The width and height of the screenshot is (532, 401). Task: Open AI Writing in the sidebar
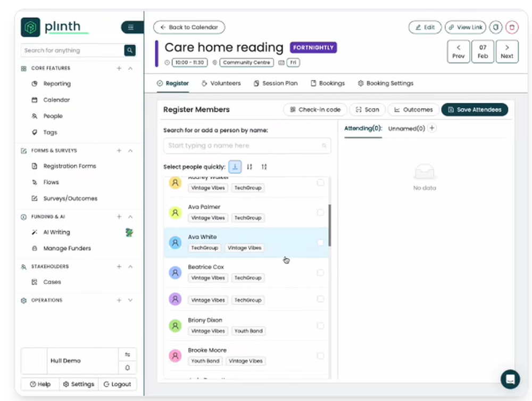(x=56, y=232)
